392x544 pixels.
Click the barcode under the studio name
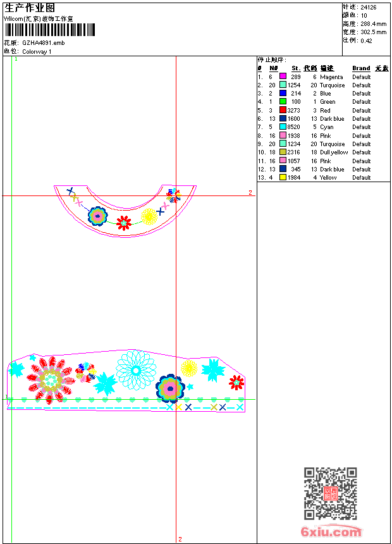click(x=50, y=30)
